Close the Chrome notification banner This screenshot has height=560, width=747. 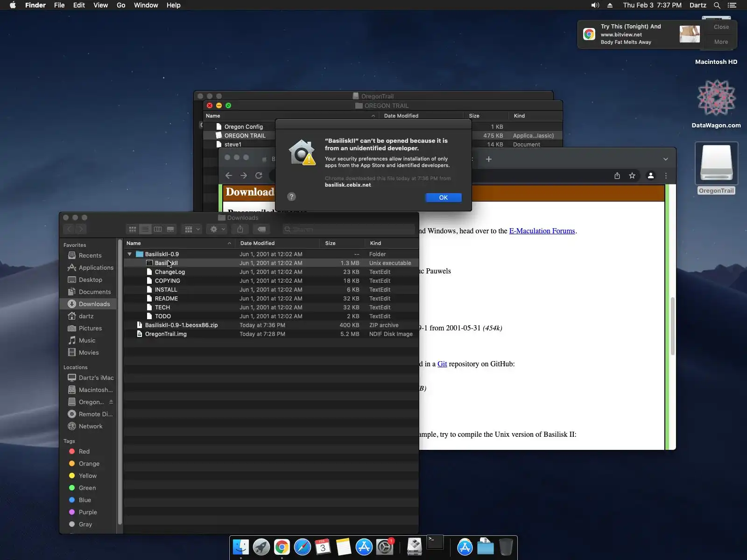[x=721, y=27]
